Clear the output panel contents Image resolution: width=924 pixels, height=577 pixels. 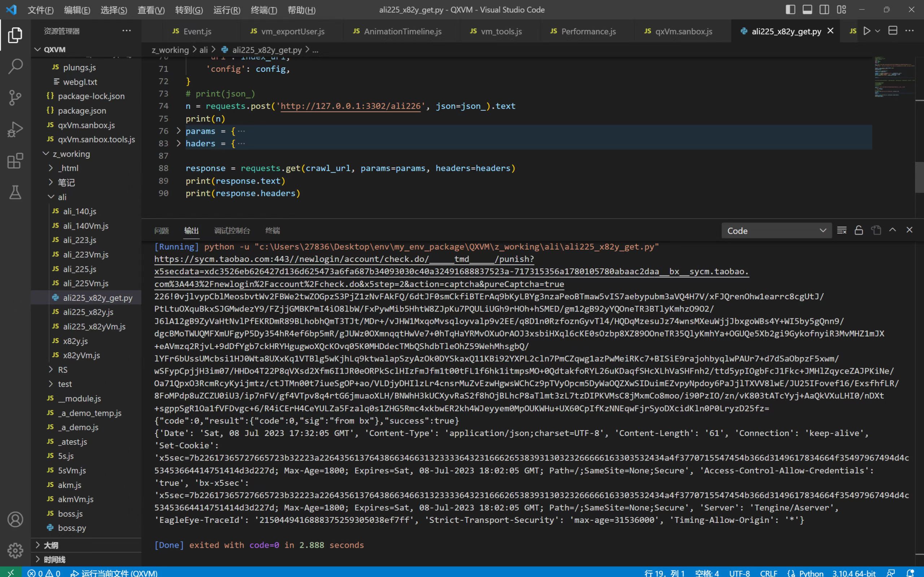coord(842,230)
